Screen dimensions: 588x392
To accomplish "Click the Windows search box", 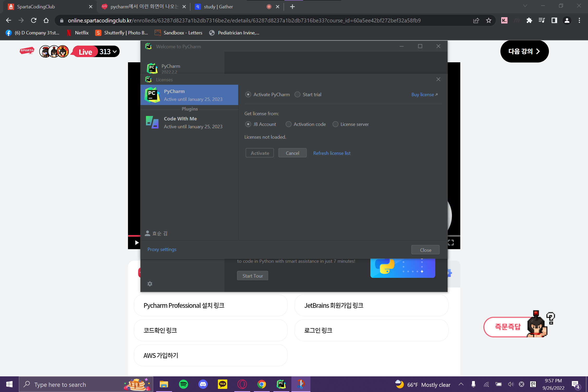I will click(86, 384).
